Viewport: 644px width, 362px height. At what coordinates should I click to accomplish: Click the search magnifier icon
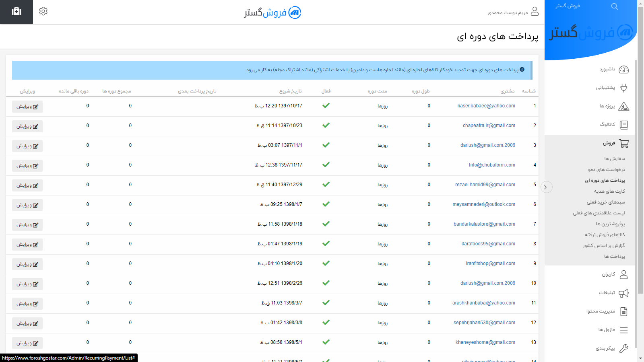click(x=614, y=6)
